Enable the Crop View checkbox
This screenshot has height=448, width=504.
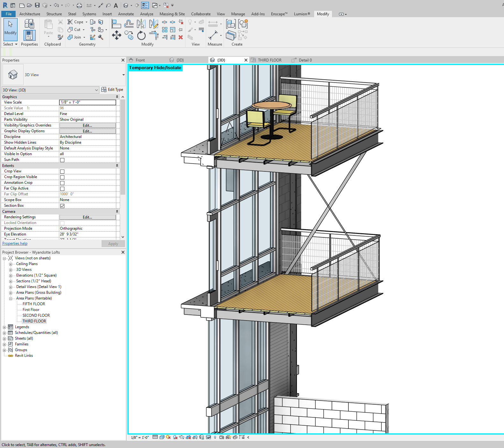pyautogui.click(x=62, y=171)
